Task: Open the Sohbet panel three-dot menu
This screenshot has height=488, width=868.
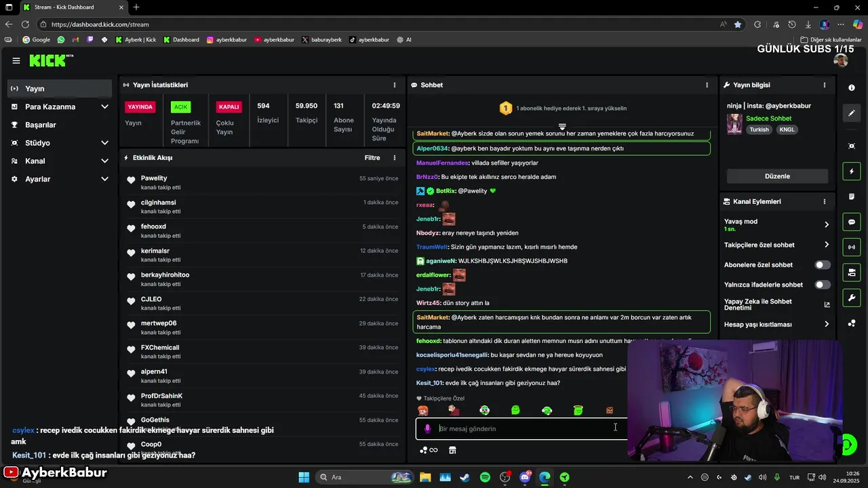Action: pos(707,85)
